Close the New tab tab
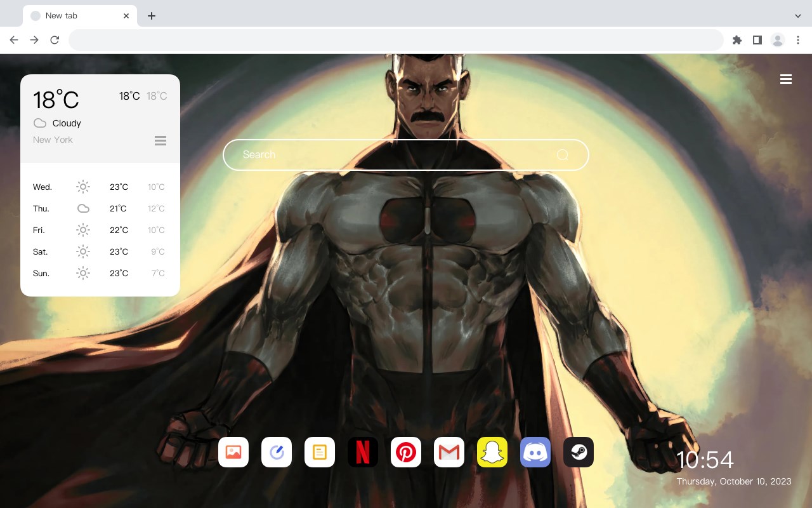The height and width of the screenshot is (508, 812). (126, 16)
